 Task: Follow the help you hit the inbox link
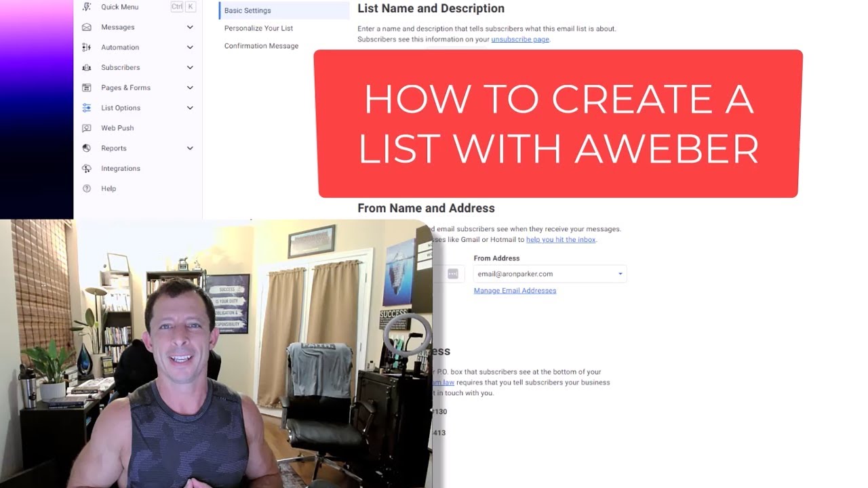click(561, 239)
